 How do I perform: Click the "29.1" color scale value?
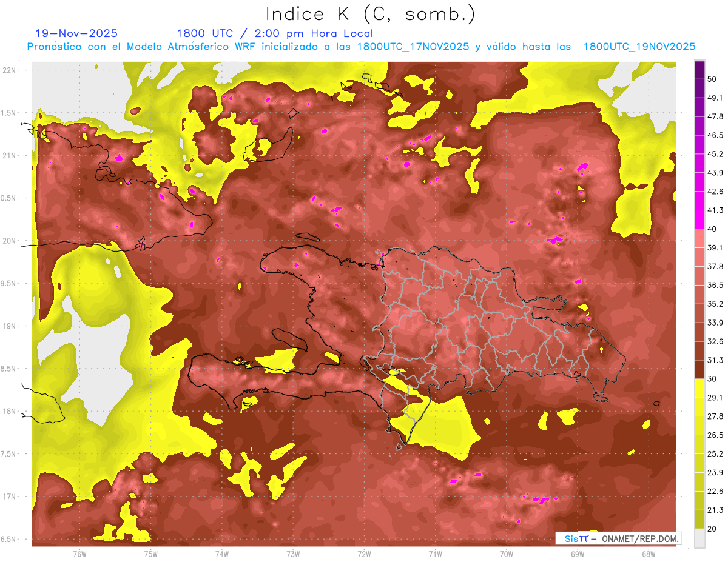coord(715,397)
